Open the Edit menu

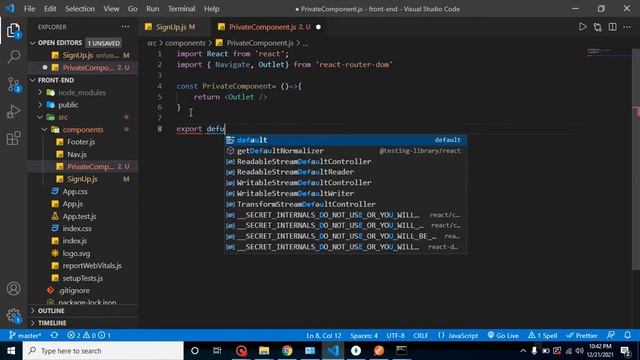click(50, 9)
